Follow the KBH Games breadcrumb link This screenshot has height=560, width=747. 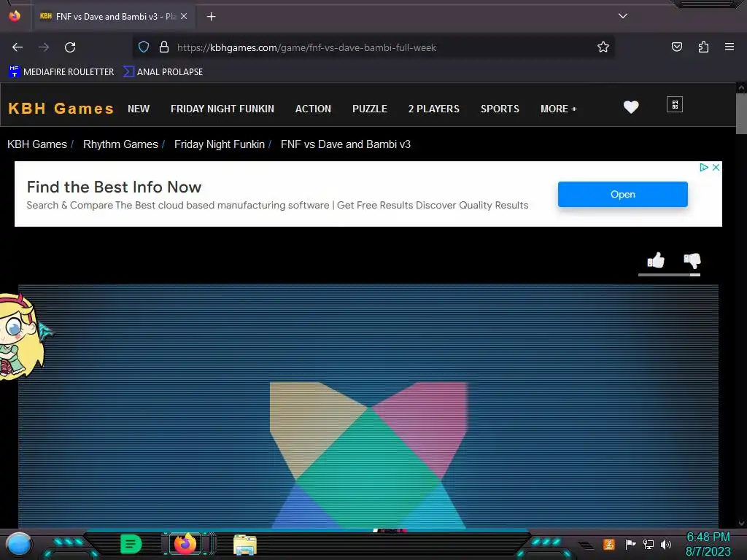37,144
